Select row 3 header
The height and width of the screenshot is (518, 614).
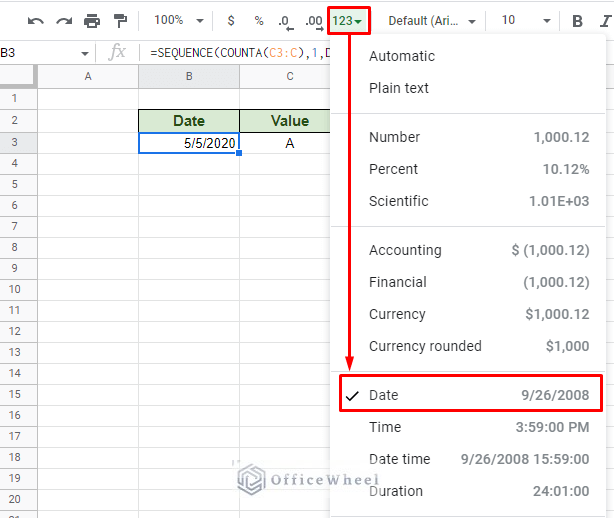click(18, 142)
